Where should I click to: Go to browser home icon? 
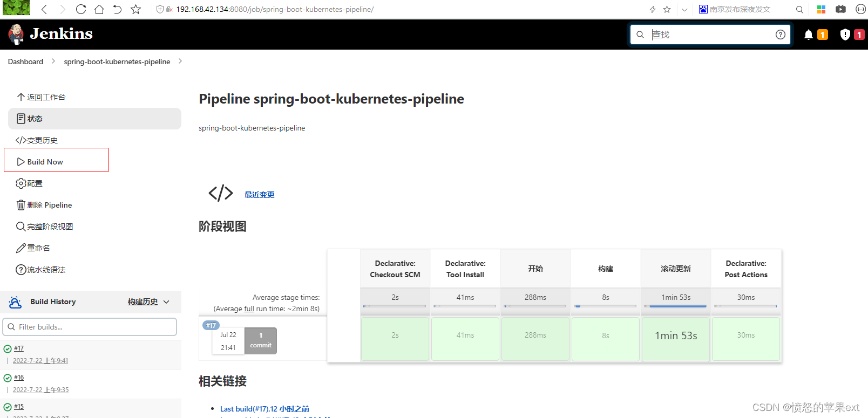(x=99, y=9)
